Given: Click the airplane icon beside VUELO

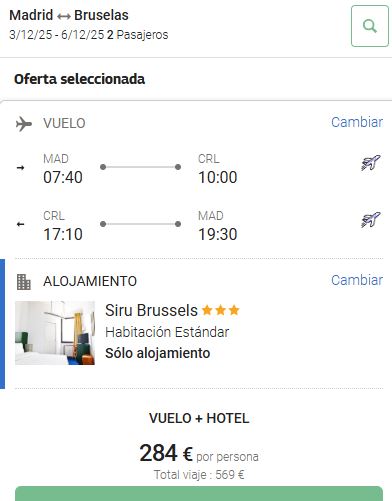Looking at the screenshot, I should [24, 124].
